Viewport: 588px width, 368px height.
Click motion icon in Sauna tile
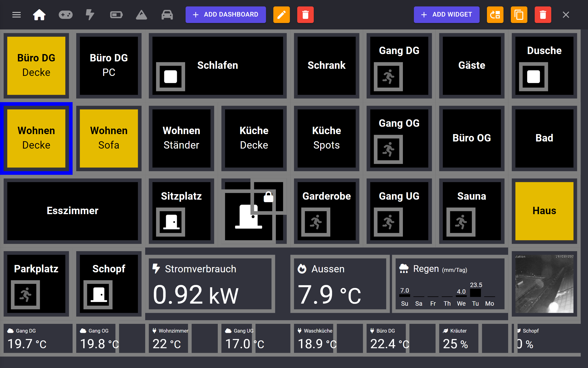[461, 222]
